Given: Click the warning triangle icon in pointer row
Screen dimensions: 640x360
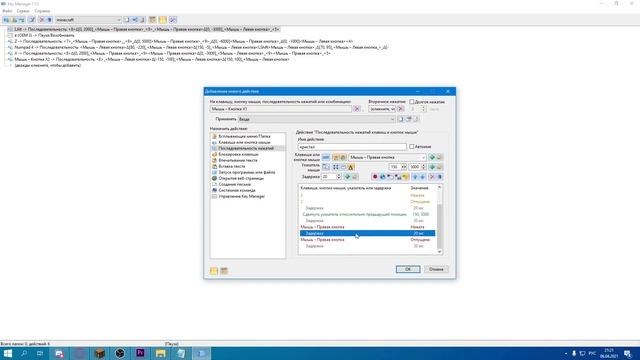Looking at the screenshot, I should point(351,167).
